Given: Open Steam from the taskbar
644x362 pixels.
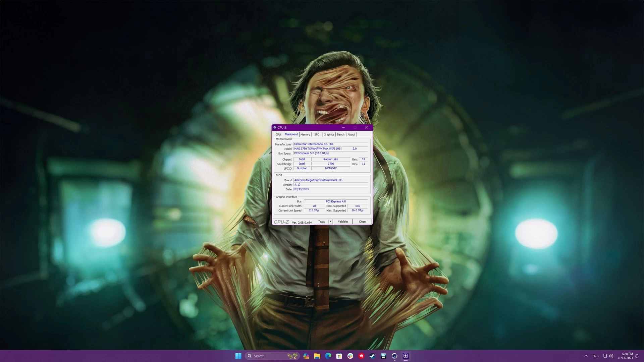Looking at the screenshot, I should coord(372,356).
